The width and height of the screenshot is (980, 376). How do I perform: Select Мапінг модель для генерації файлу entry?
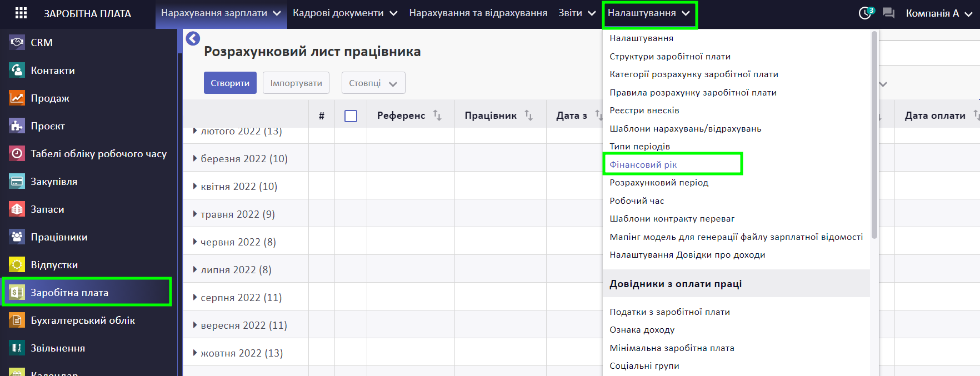(x=736, y=237)
